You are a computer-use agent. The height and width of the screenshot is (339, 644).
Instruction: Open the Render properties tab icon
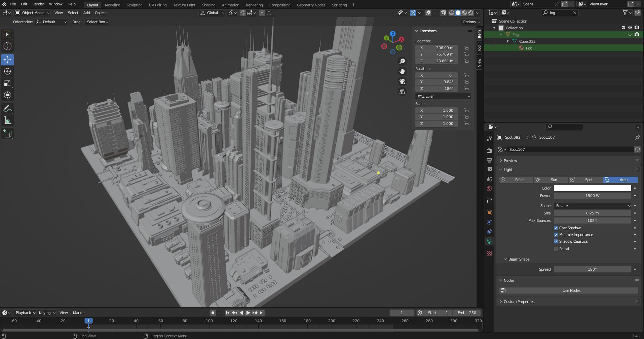pyautogui.click(x=489, y=150)
